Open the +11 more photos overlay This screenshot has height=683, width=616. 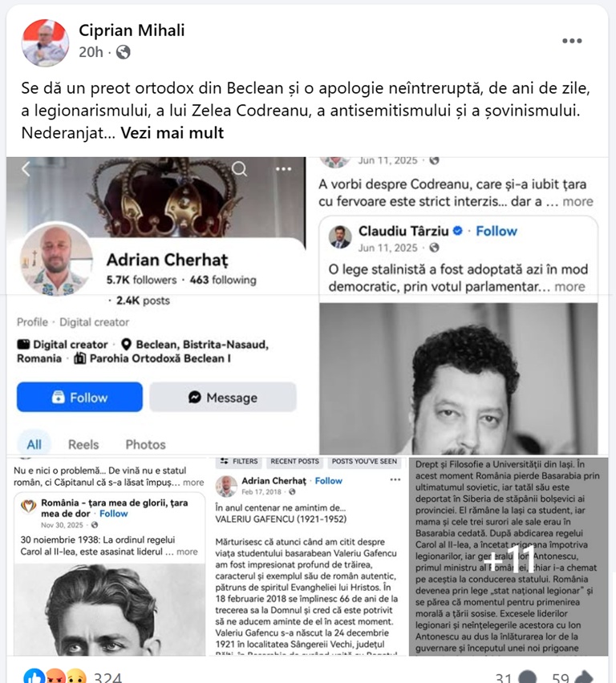point(509,556)
